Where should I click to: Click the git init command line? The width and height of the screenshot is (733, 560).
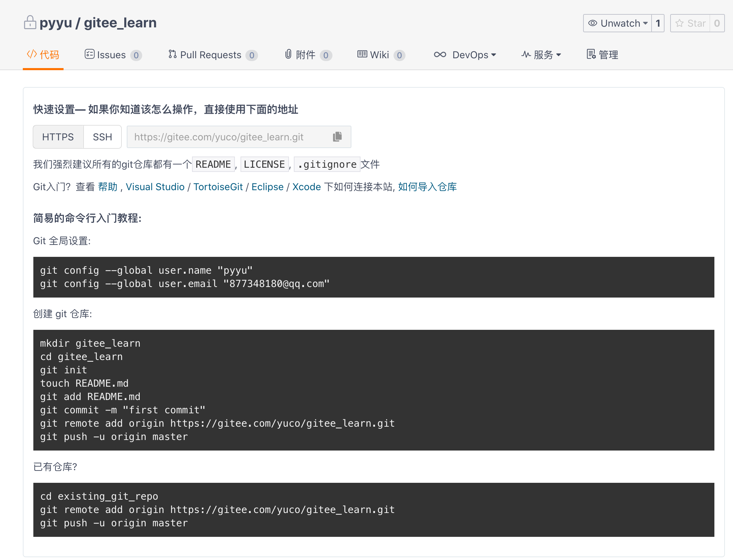click(64, 370)
